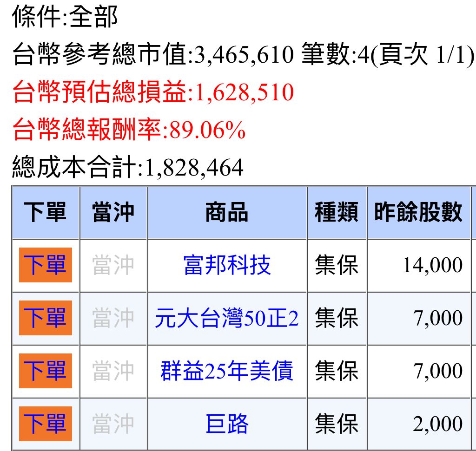This screenshot has height=451, width=476.
Task: Open the 巨路 stock link
Action: pyautogui.click(x=227, y=424)
